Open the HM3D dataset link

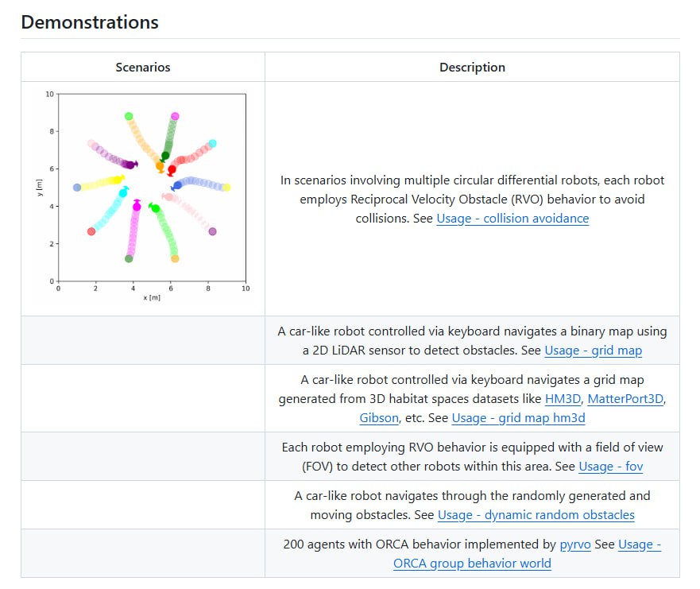click(x=563, y=399)
